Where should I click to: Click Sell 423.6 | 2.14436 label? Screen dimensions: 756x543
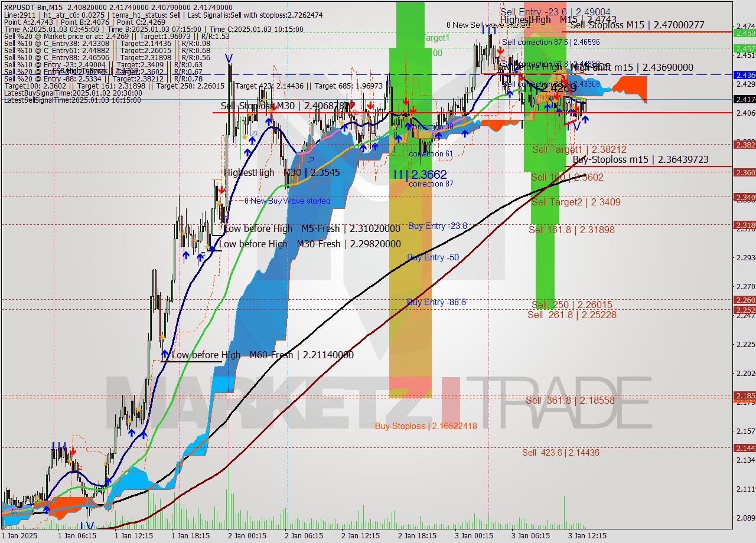tap(561, 453)
